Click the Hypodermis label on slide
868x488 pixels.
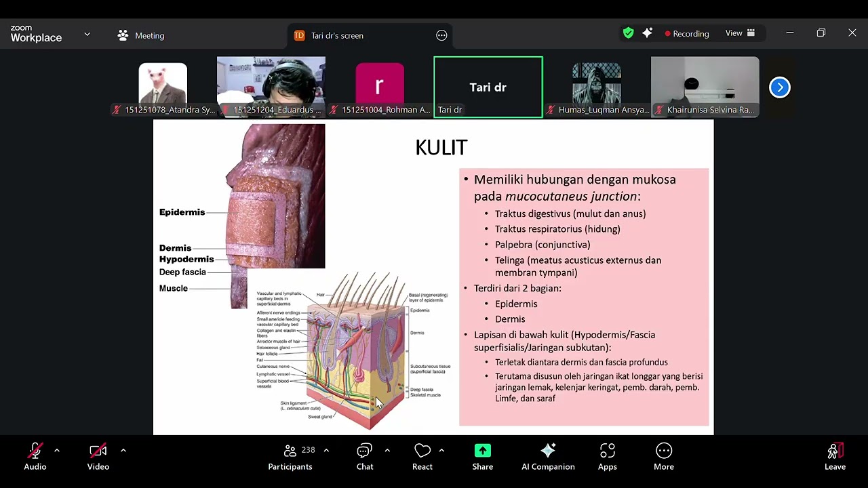(186, 259)
